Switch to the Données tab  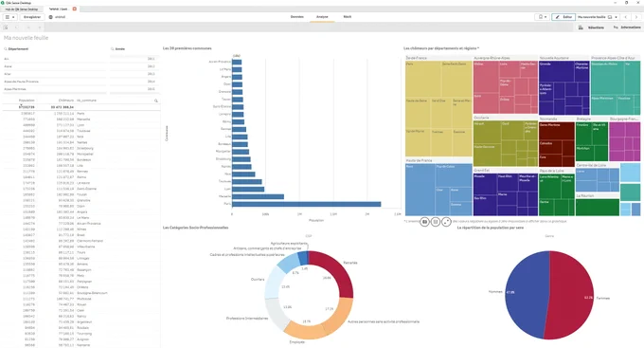coord(297,17)
